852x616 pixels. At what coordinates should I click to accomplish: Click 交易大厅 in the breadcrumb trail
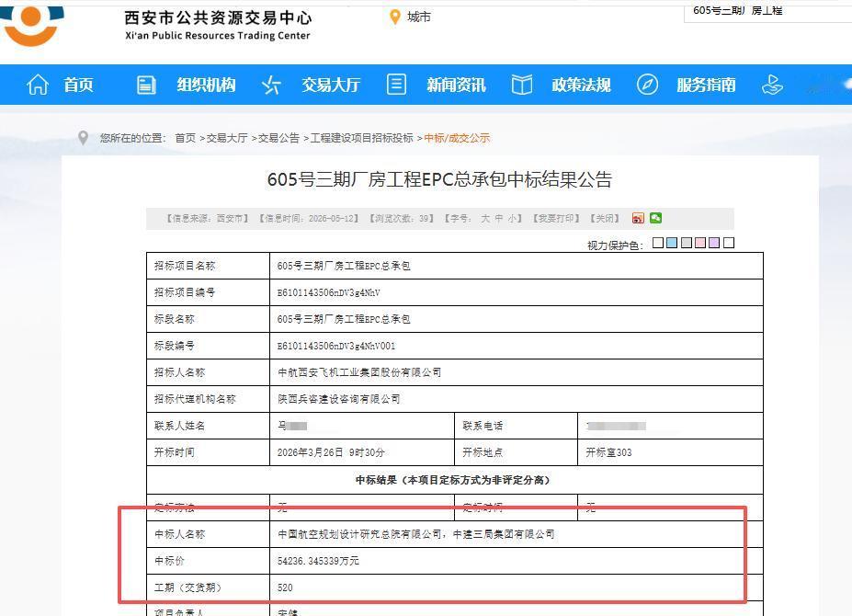tap(227, 138)
